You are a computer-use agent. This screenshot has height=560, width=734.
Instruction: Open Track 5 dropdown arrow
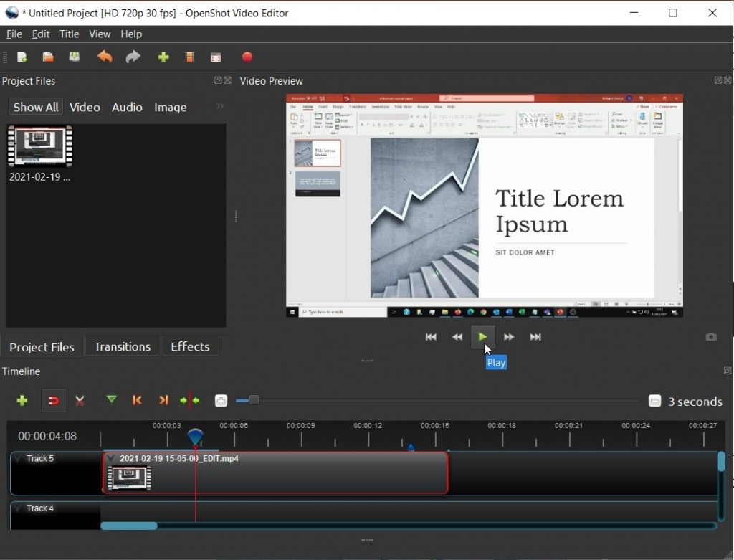coord(17,458)
